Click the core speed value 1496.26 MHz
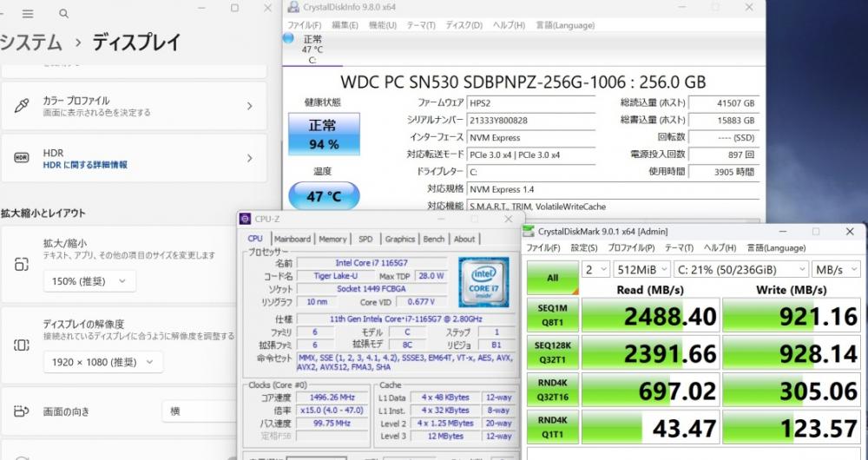Screen dimensions: 868x460 click(332, 398)
